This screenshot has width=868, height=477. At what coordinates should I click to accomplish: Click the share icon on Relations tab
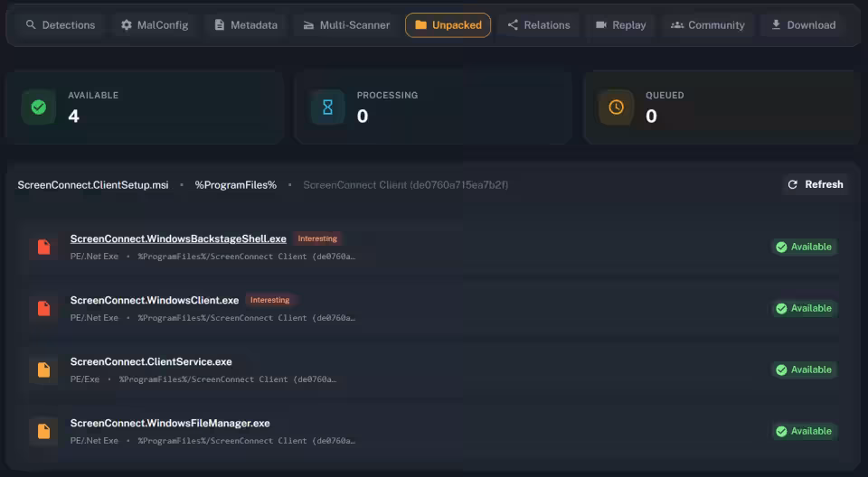(513, 25)
